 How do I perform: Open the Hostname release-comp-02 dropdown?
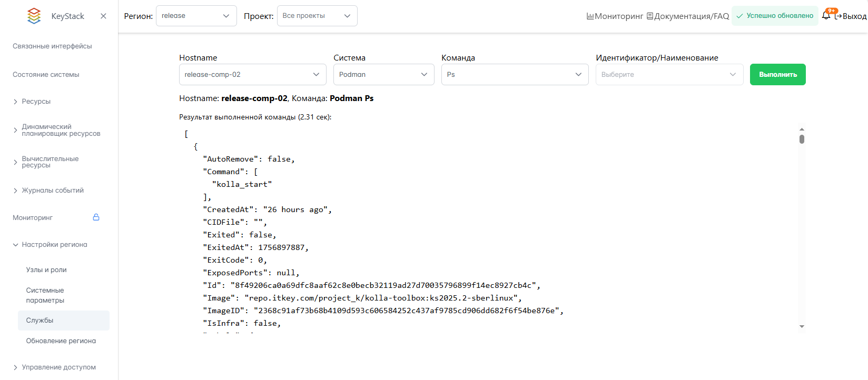click(x=252, y=75)
